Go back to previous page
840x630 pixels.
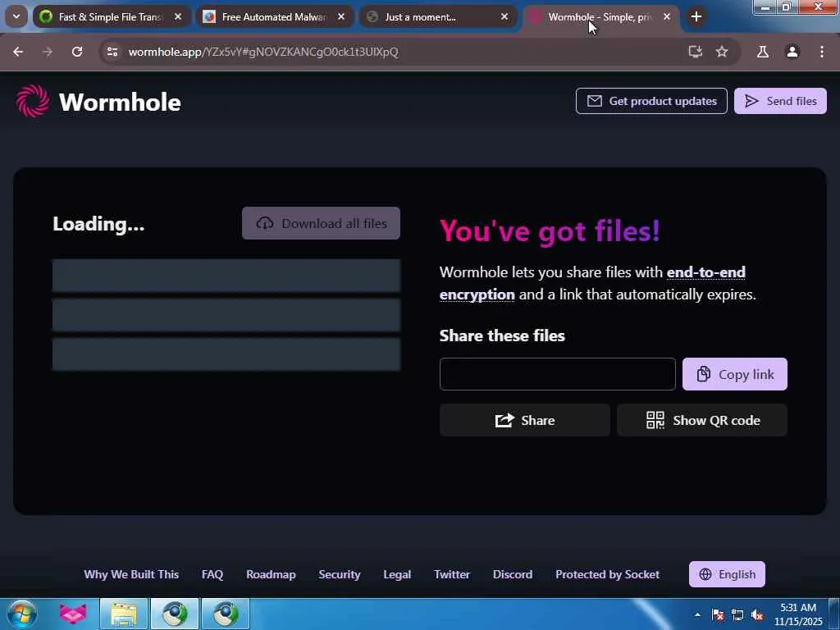18,52
